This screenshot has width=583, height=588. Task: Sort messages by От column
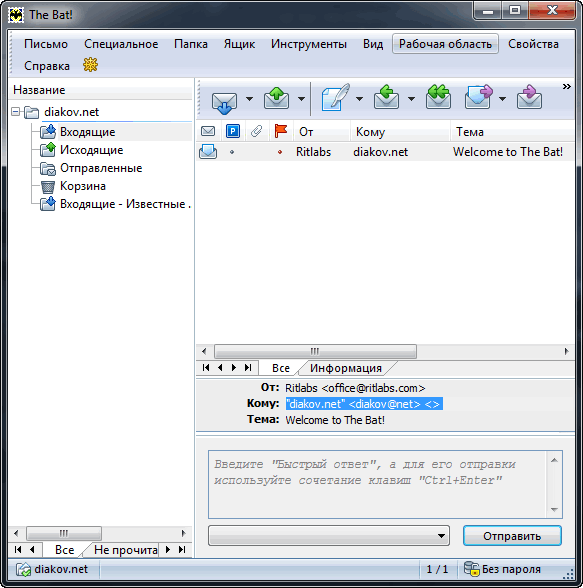coord(322,132)
